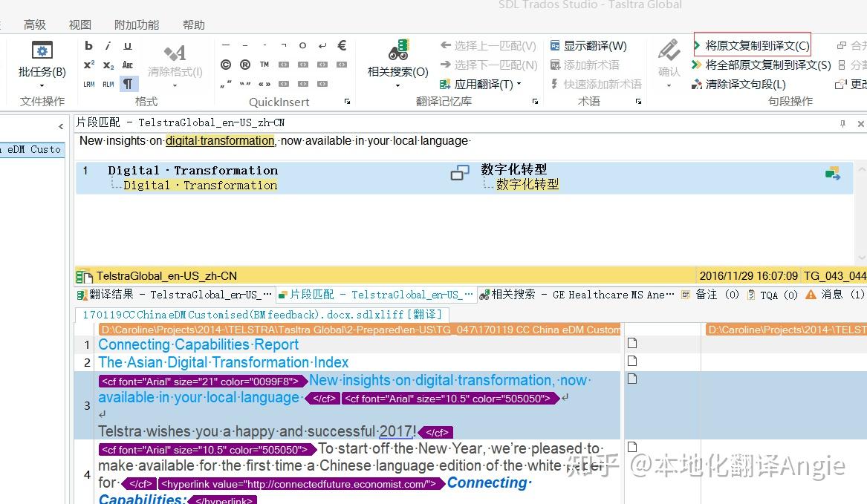This screenshot has height=504, width=867.
Task: Insert Euro € symbol from QuickInsert group
Action: pyautogui.click(x=341, y=45)
